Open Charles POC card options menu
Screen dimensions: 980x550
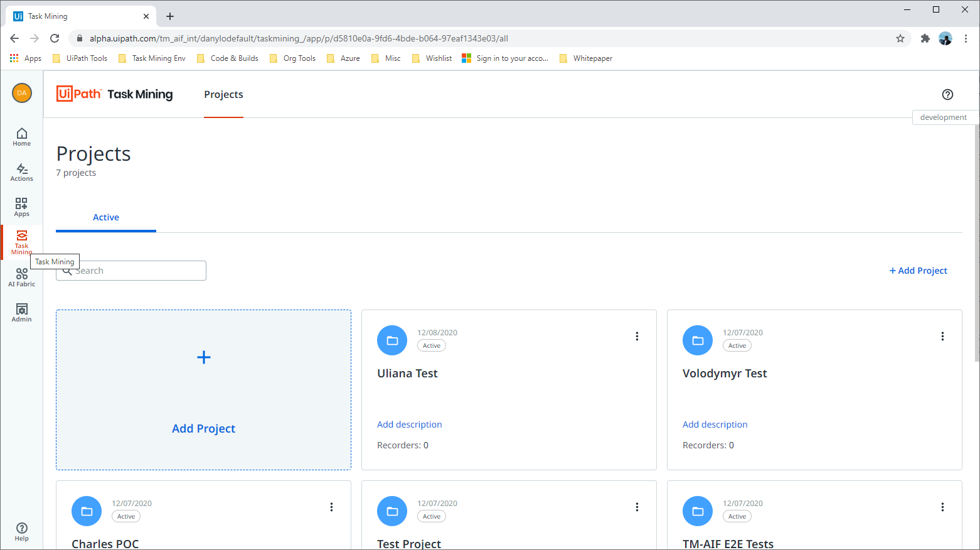coord(331,507)
